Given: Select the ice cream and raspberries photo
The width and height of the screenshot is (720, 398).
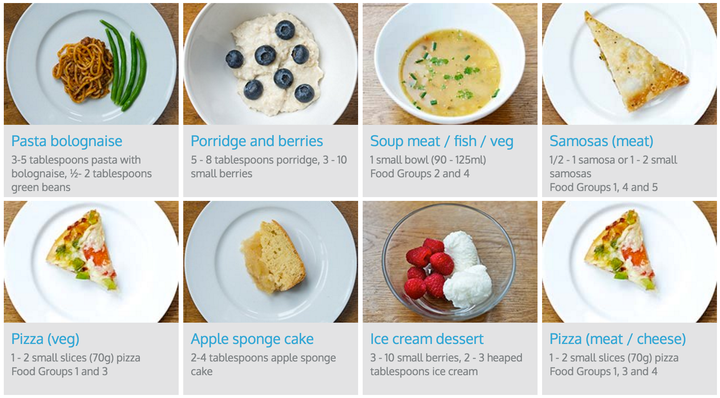Looking at the screenshot, I should pos(450,262).
